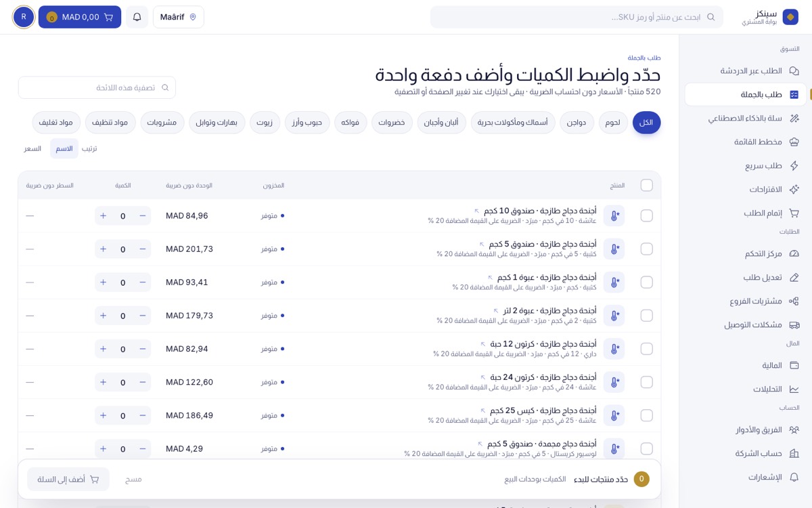This screenshot has height=508, width=812.
Task: Open طلب بالجملة sidebar item
Action: (x=747, y=95)
